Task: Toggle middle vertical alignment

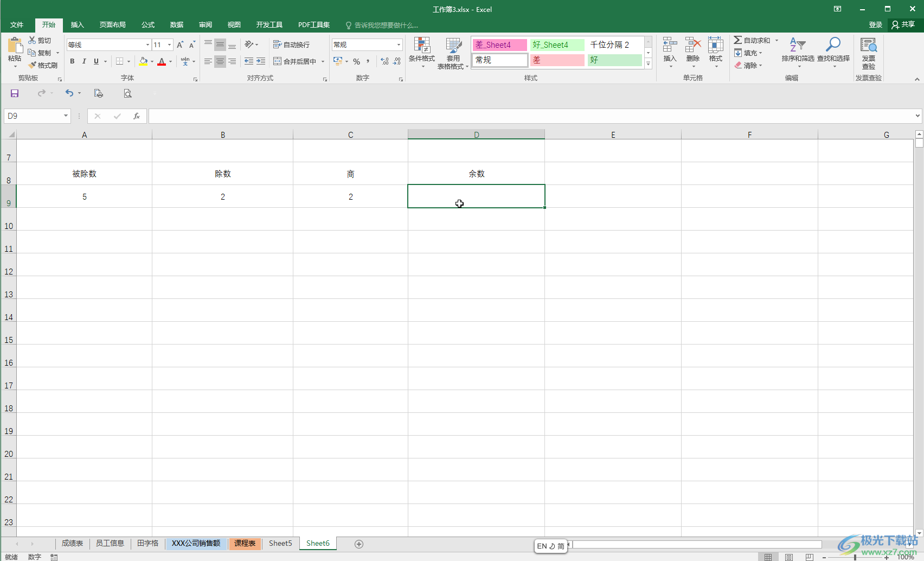Action: (x=220, y=44)
